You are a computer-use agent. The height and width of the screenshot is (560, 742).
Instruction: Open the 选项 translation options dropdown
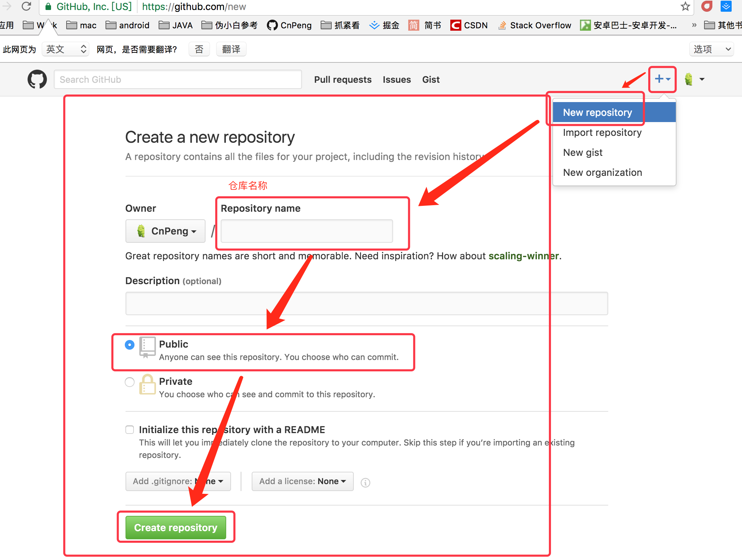711,49
